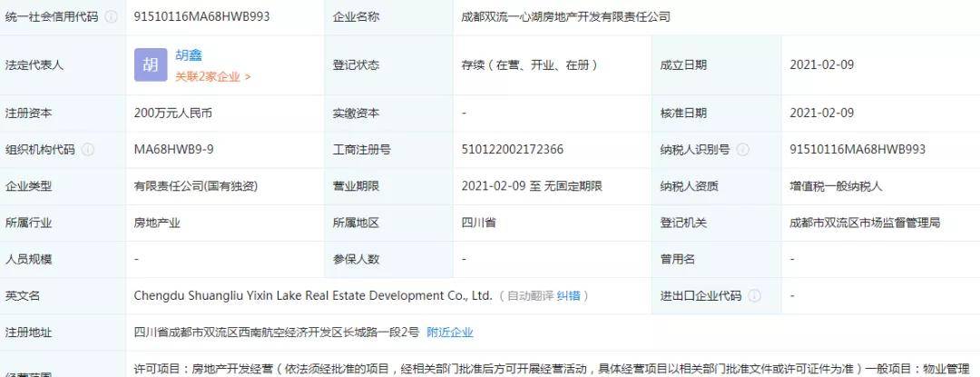980x377 pixels.
Task: Click the 注册地址 label cell
Action: [x=63, y=332]
